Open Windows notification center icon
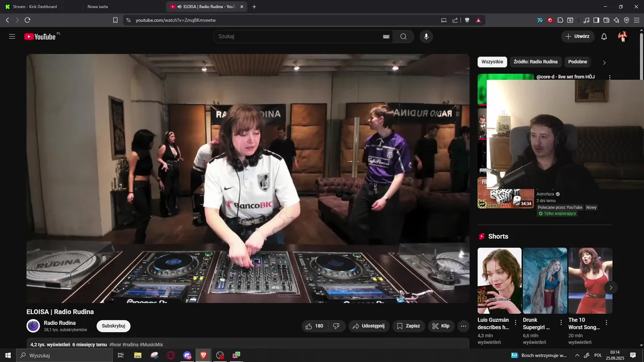The height and width of the screenshot is (362, 644). pos(633,355)
